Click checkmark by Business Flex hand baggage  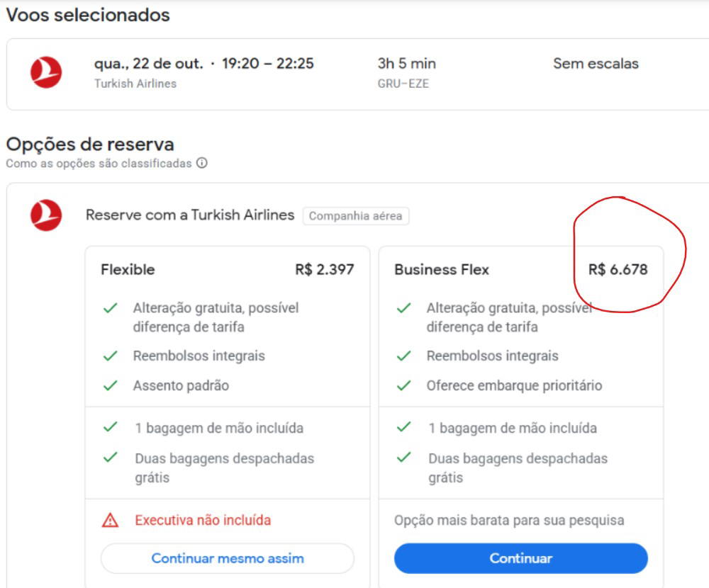[403, 427]
